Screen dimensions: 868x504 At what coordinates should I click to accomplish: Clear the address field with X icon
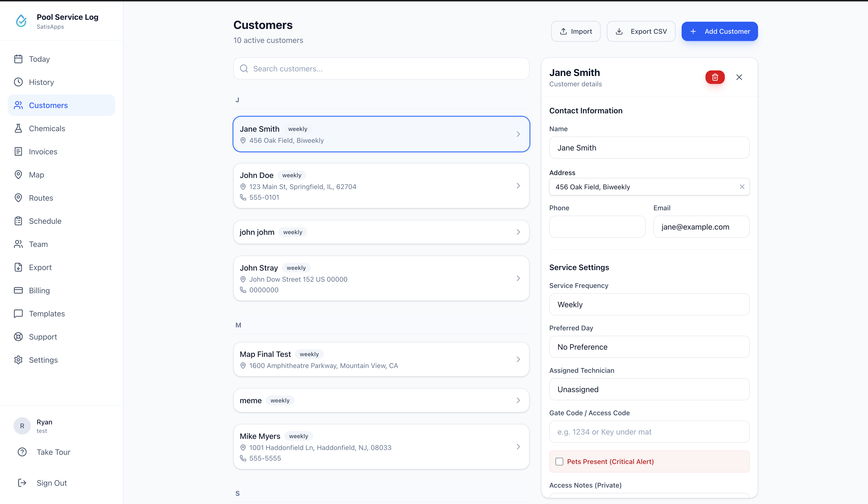coord(742,187)
